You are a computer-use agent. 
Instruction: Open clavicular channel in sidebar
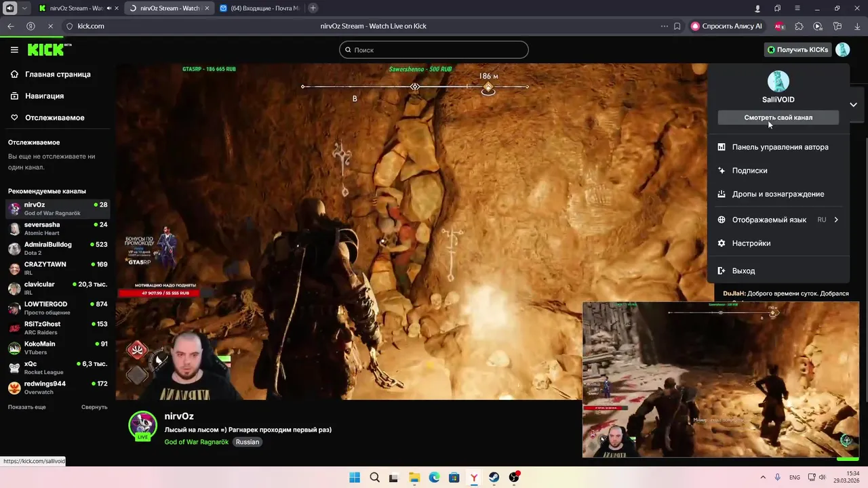coord(58,288)
